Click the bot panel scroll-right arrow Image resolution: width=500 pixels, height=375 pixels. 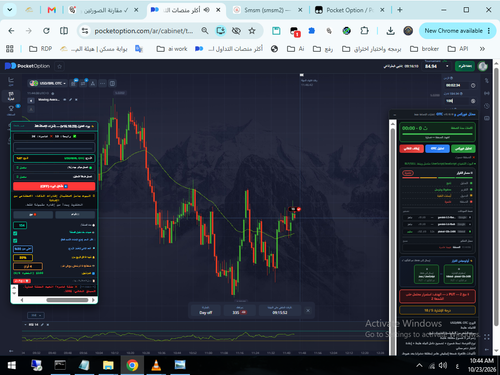coord(93,300)
